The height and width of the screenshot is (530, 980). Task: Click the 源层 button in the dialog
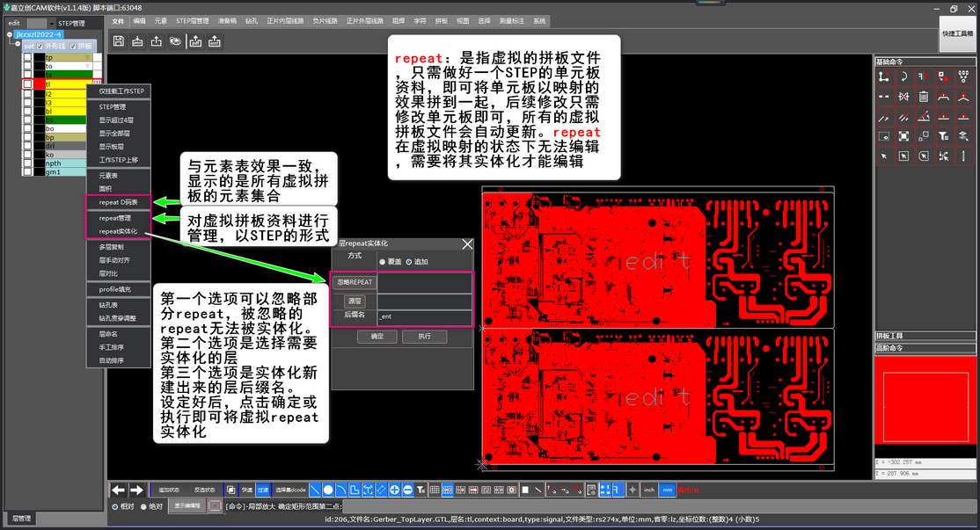pyautogui.click(x=355, y=301)
